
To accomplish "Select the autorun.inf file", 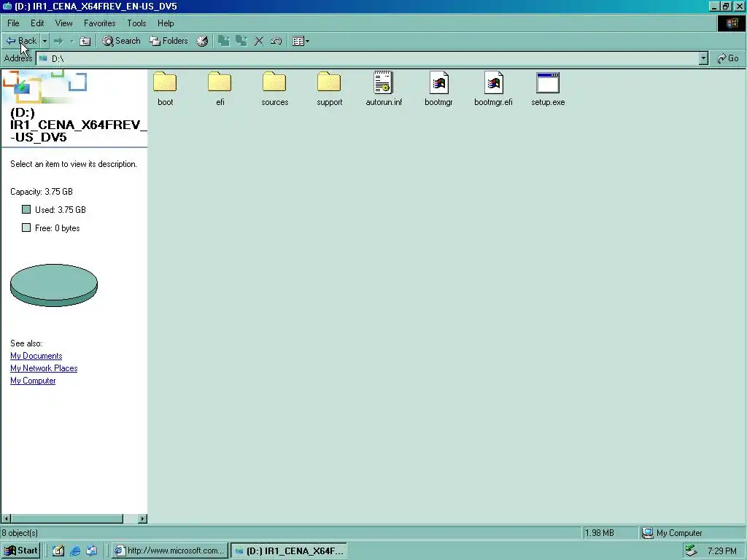I will pyautogui.click(x=384, y=89).
